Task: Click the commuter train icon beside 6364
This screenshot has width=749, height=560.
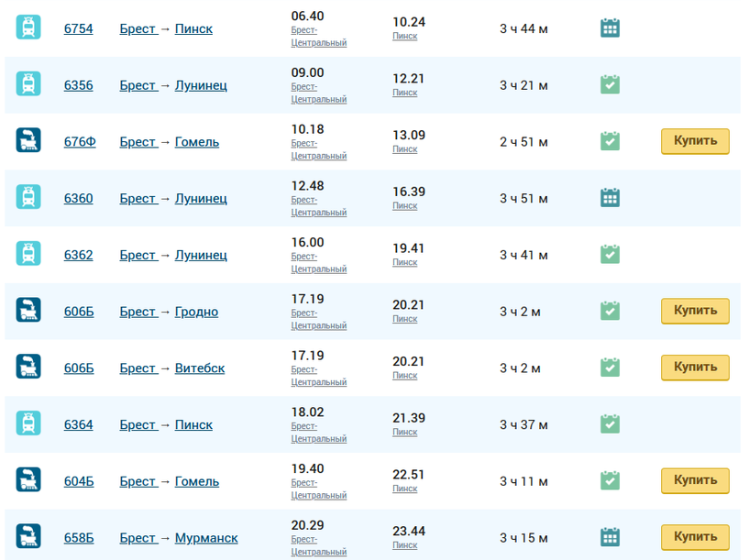Action: coord(28,424)
